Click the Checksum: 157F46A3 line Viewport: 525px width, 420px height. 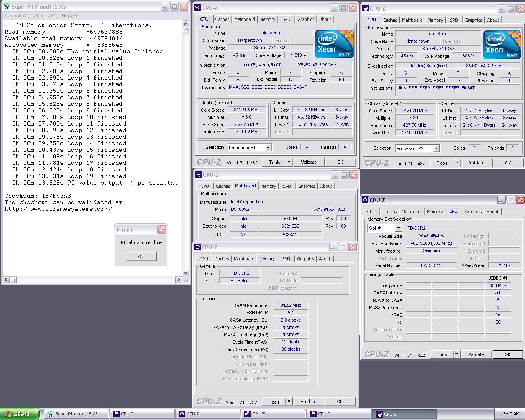coord(38,196)
